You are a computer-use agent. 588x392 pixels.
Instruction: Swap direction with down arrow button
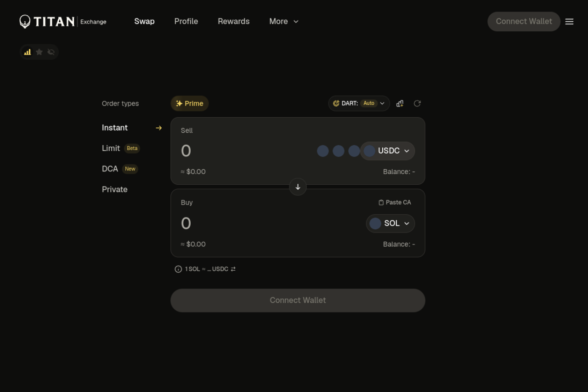pyautogui.click(x=298, y=187)
